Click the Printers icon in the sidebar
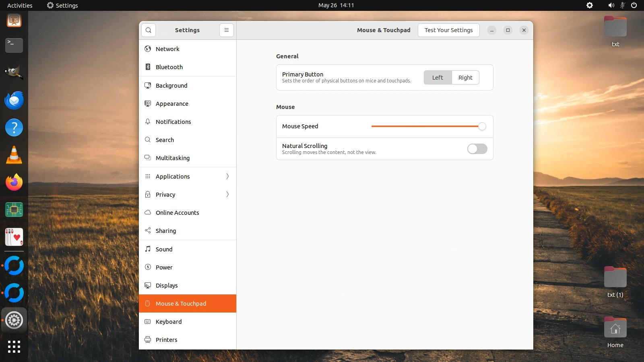 point(148,339)
